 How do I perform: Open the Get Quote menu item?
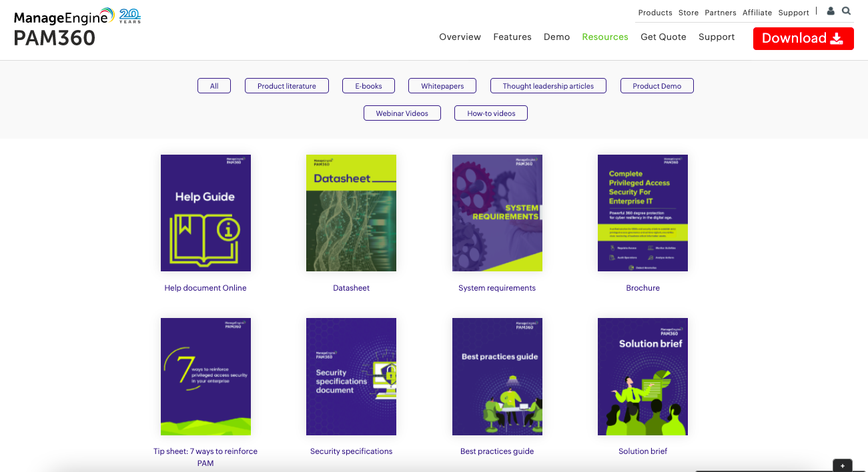pos(663,37)
